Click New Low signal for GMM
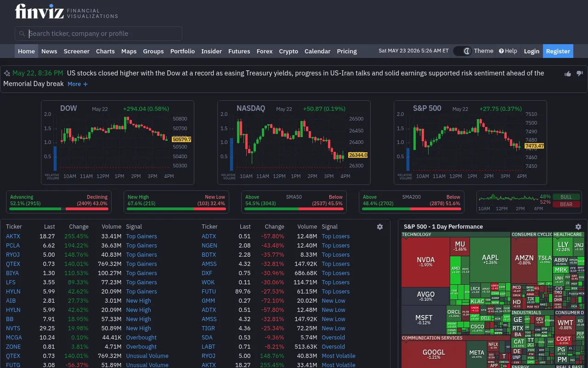The image size is (588, 368). (x=334, y=301)
